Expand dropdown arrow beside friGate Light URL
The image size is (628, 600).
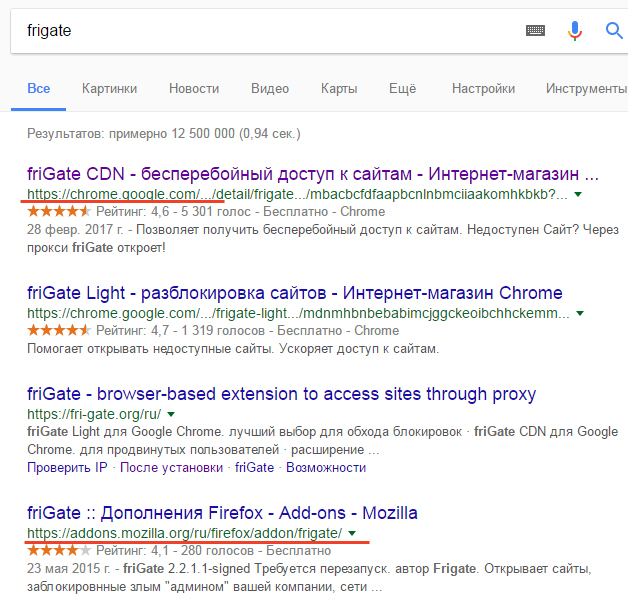coord(581,313)
